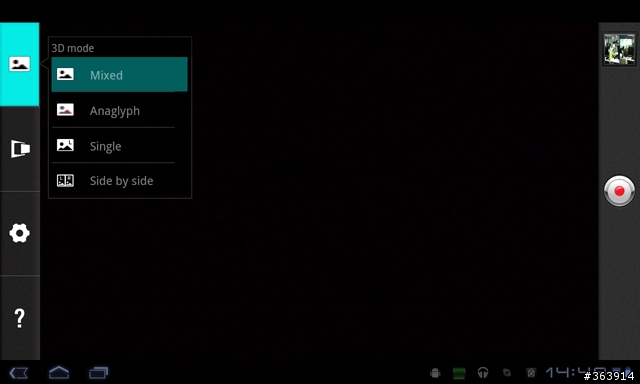This screenshot has width=640, height=384.
Task: Start recording with red record button
Action: click(x=619, y=191)
